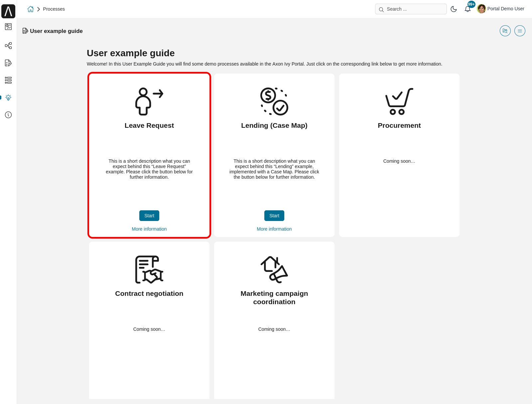Image resolution: width=532 pixels, height=404 pixels.
Task: Click the notifications bell icon
Action: (467, 9)
